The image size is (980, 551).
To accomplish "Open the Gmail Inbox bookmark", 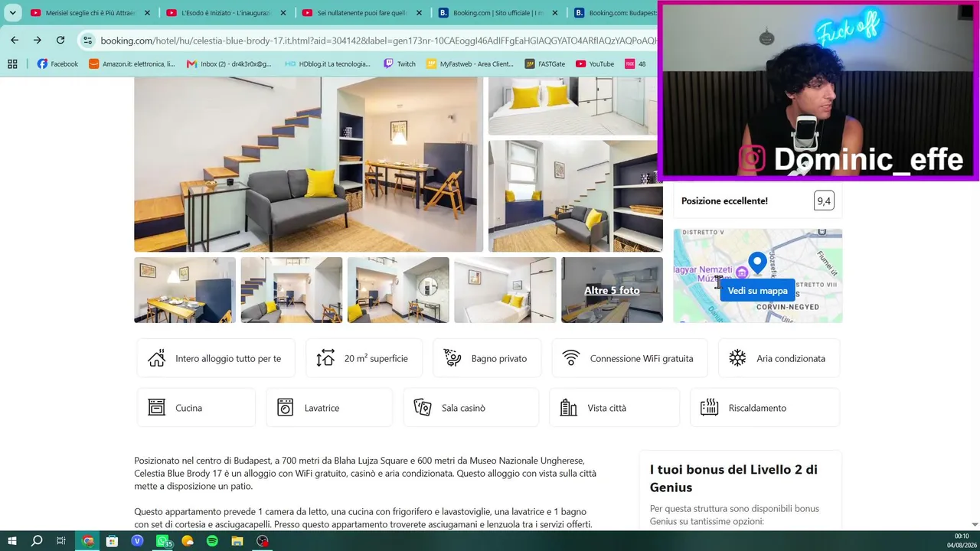I will 229,64.
